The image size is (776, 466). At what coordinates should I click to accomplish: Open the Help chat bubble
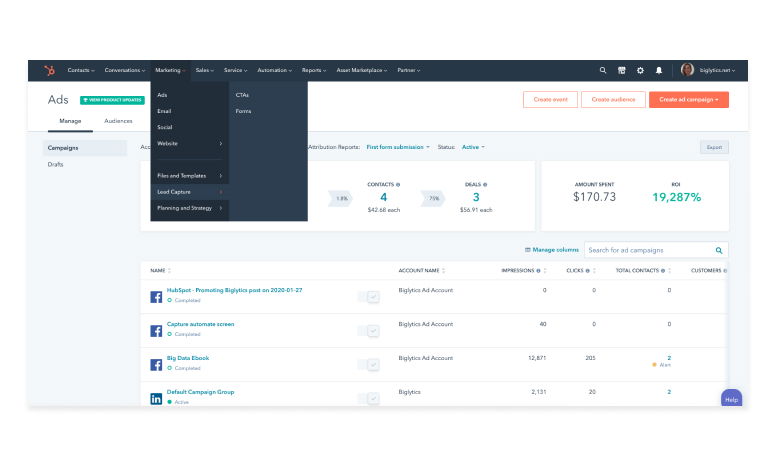pos(731,399)
